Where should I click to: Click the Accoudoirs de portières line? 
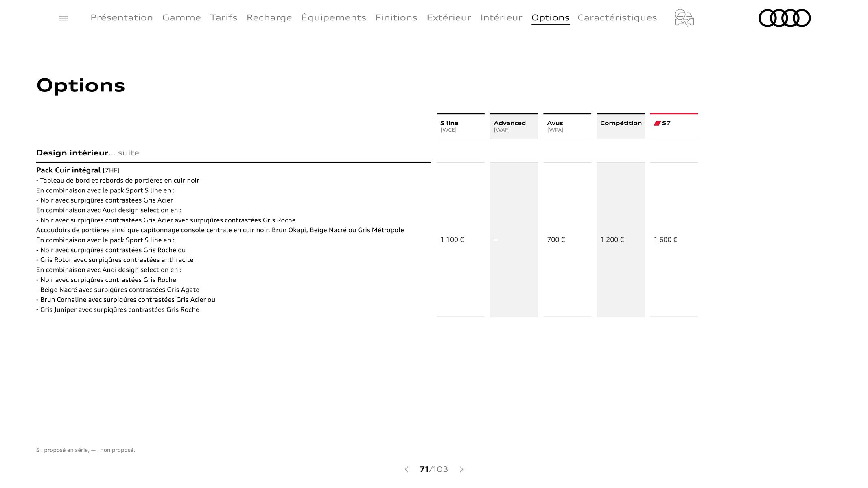[x=220, y=230]
